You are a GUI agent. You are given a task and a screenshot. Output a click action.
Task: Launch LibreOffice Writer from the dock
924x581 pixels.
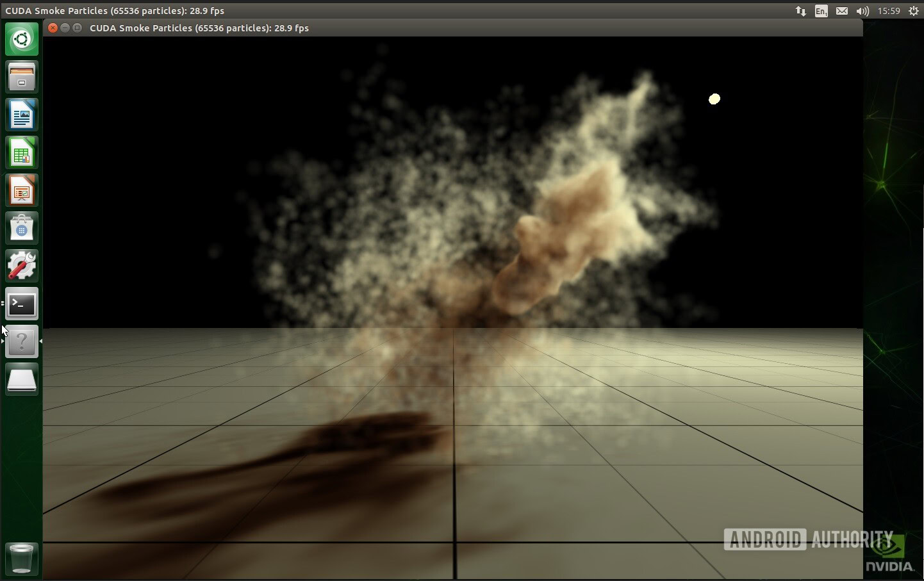[x=22, y=115]
